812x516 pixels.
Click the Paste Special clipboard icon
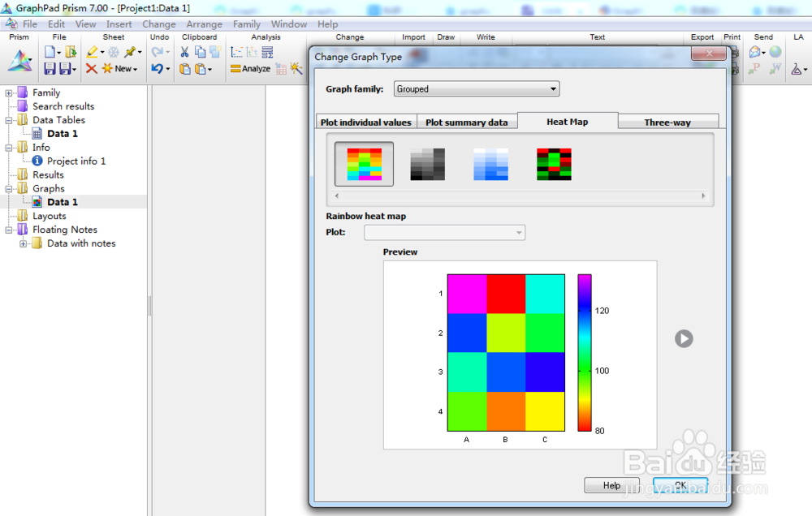[201, 69]
